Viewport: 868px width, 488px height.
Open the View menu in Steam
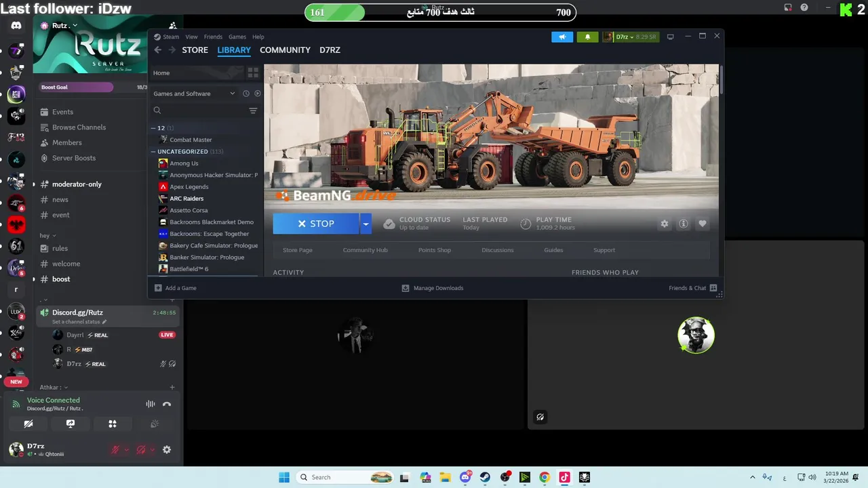(x=192, y=37)
